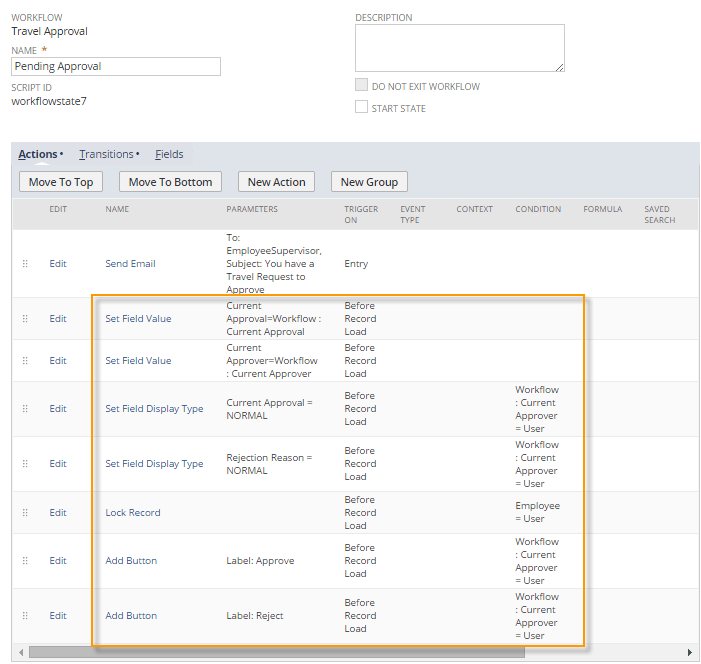Open Set Field Display Type for Rejection Reason
The width and height of the screenshot is (701, 664).
[x=154, y=464]
